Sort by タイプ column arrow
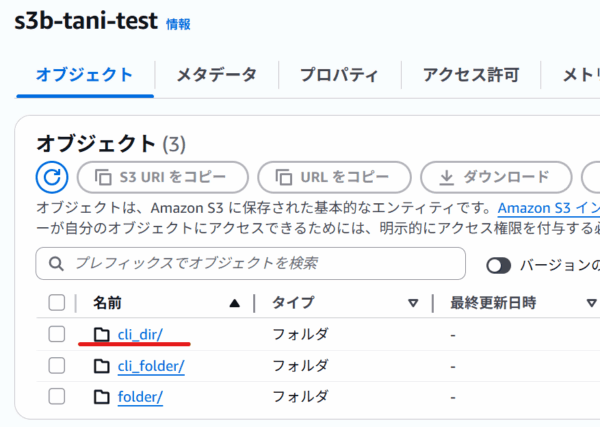600x427 pixels. pyautogui.click(x=412, y=303)
